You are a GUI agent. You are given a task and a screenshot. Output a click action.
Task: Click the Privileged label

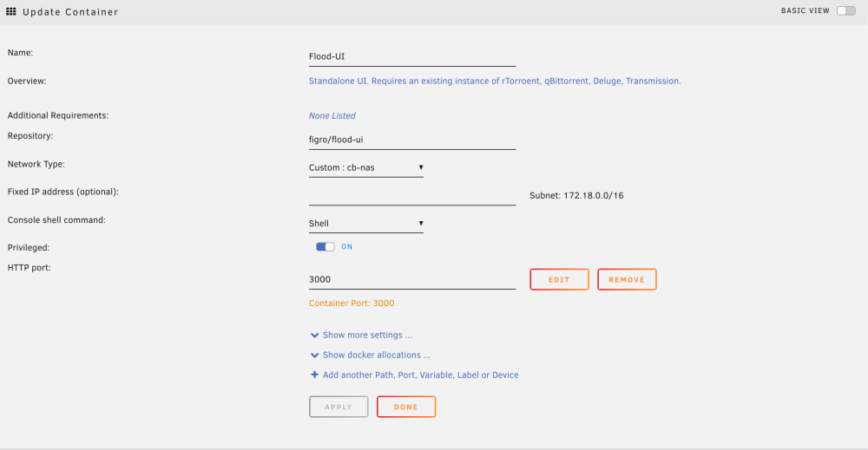point(29,248)
